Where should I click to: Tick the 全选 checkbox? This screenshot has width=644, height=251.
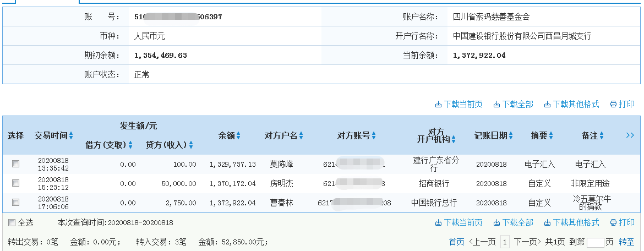coord(12,223)
